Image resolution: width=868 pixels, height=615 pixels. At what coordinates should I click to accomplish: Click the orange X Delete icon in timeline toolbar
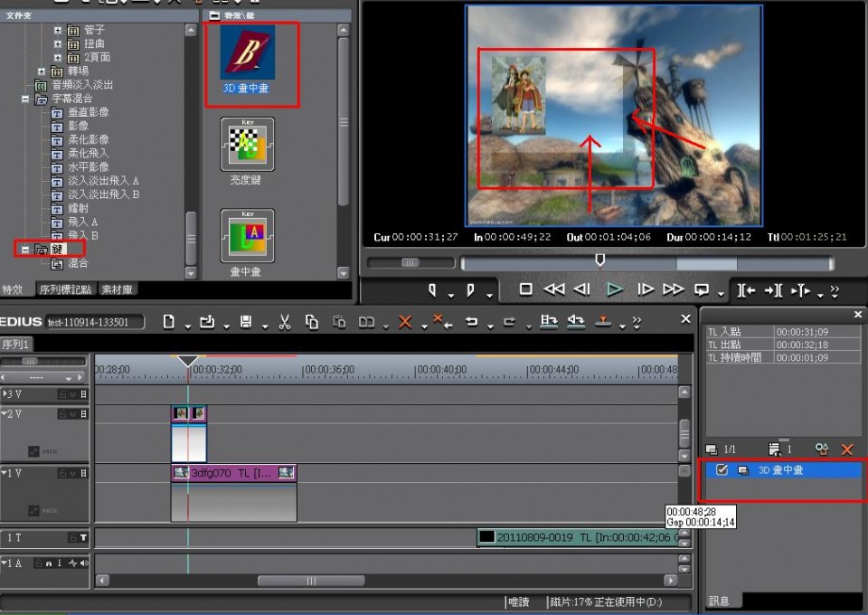(405, 322)
